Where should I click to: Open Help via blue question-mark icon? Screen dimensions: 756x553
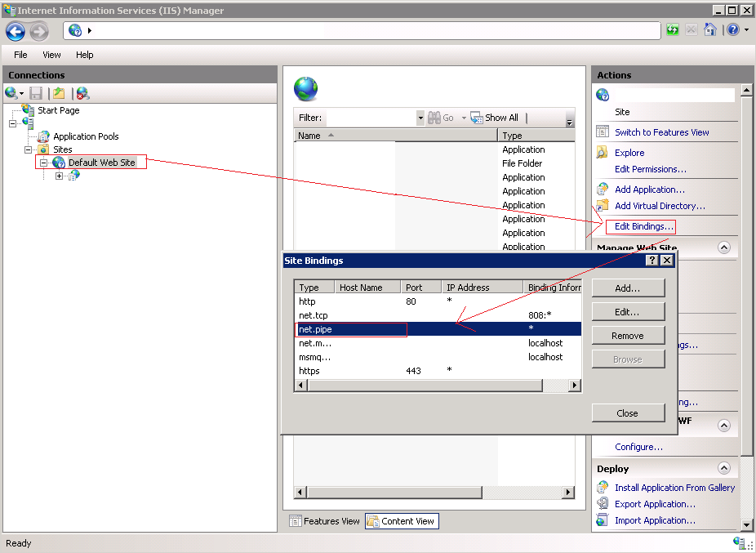coord(733,30)
